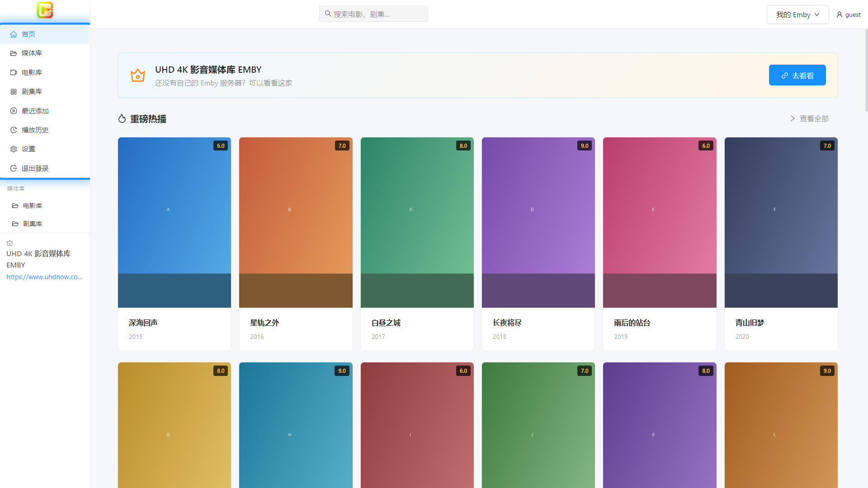Click the page vertical scrollbar
Image resolution: width=868 pixels, height=488 pixels.
pos(866,70)
